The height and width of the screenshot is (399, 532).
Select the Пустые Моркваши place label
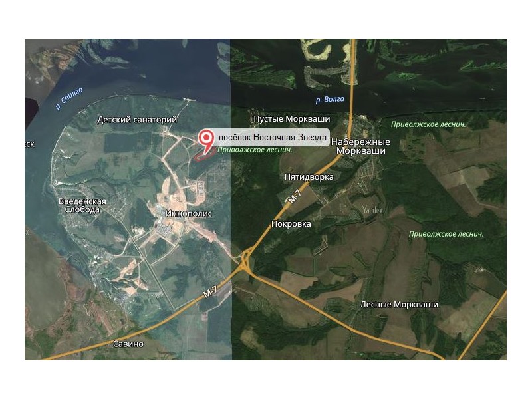point(292,119)
